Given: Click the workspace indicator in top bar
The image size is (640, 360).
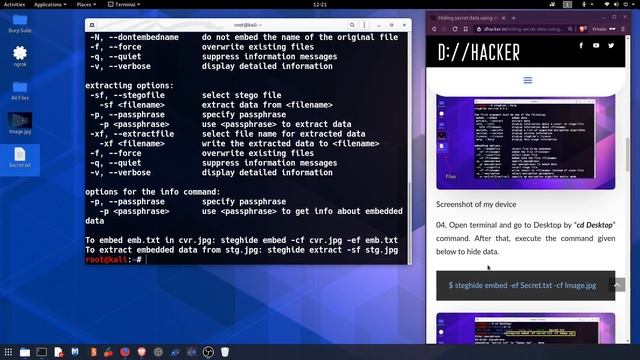Looking at the screenshot, I should pos(567,4).
